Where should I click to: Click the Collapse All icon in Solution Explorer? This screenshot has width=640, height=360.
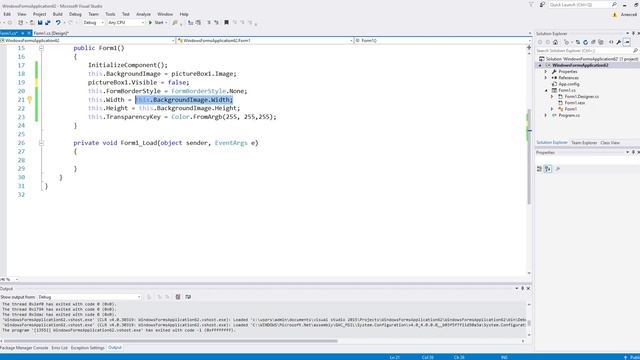(593, 42)
